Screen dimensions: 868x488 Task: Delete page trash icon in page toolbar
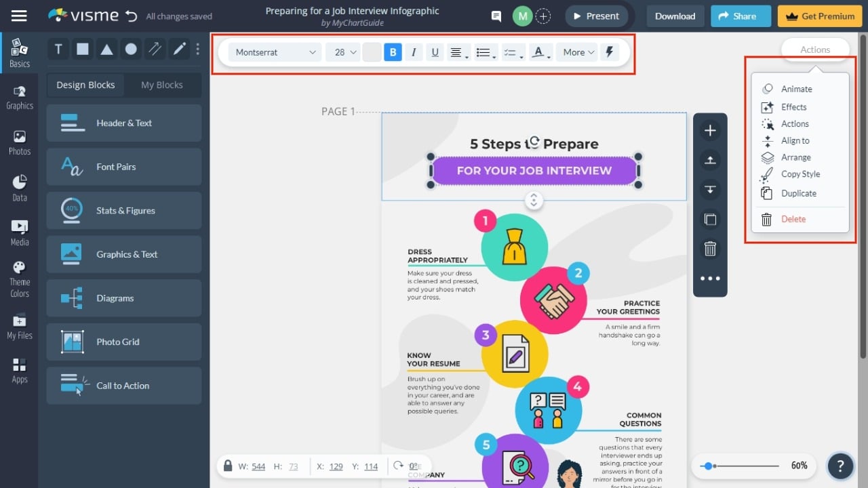pyautogui.click(x=710, y=249)
